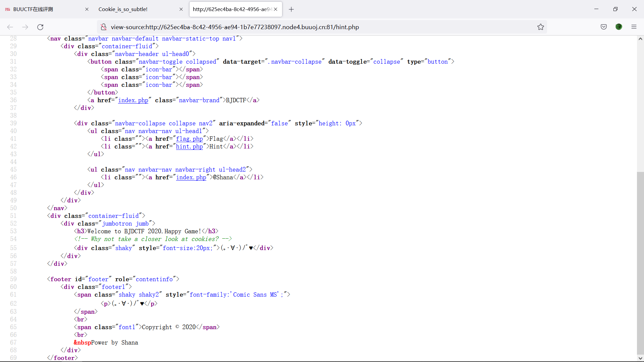Close the Cookie_is_so_subtle! tab
This screenshot has height=362, width=644.
coord(181,9)
